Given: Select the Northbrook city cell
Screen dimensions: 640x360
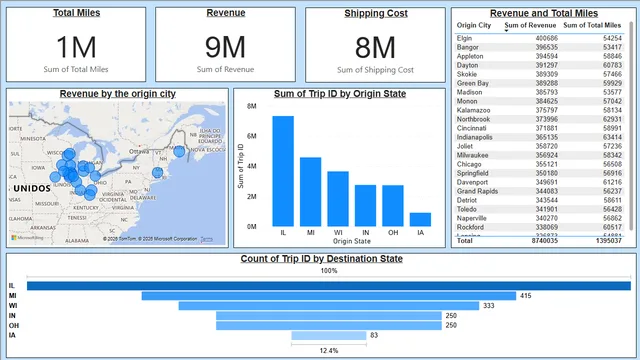Looking at the screenshot, I should 473,119.
